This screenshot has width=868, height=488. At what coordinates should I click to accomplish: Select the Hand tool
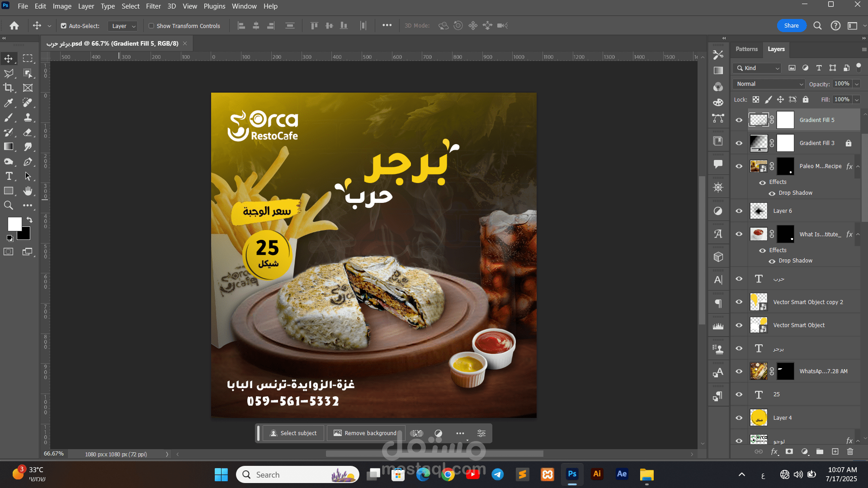coord(28,191)
